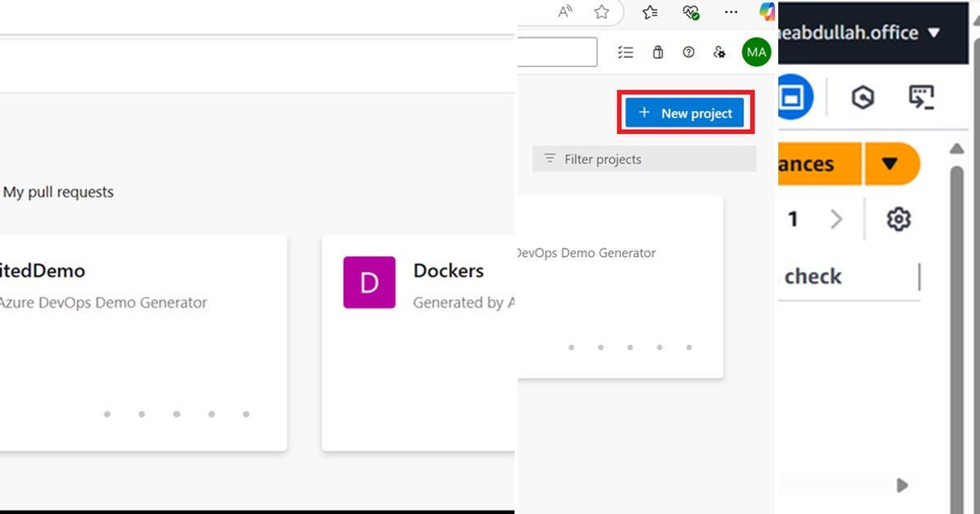Open the Azure DevOps work items checklist icon
Screen dimensions: 980x514
[x=626, y=51]
